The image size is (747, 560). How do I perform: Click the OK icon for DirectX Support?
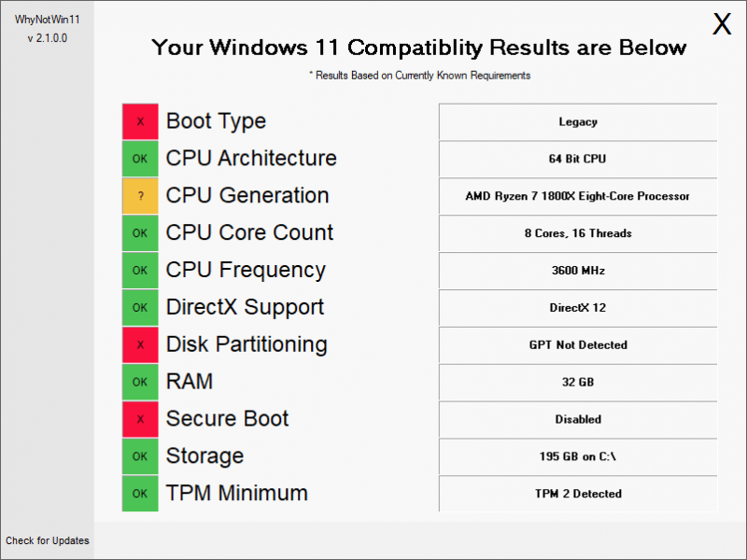point(140,308)
